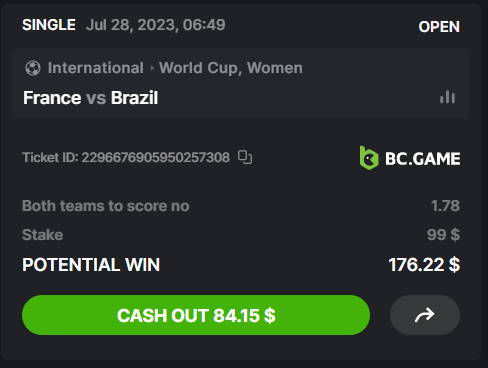
Task: Open World Cup, Women tournament link
Action: (x=231, y=68)
